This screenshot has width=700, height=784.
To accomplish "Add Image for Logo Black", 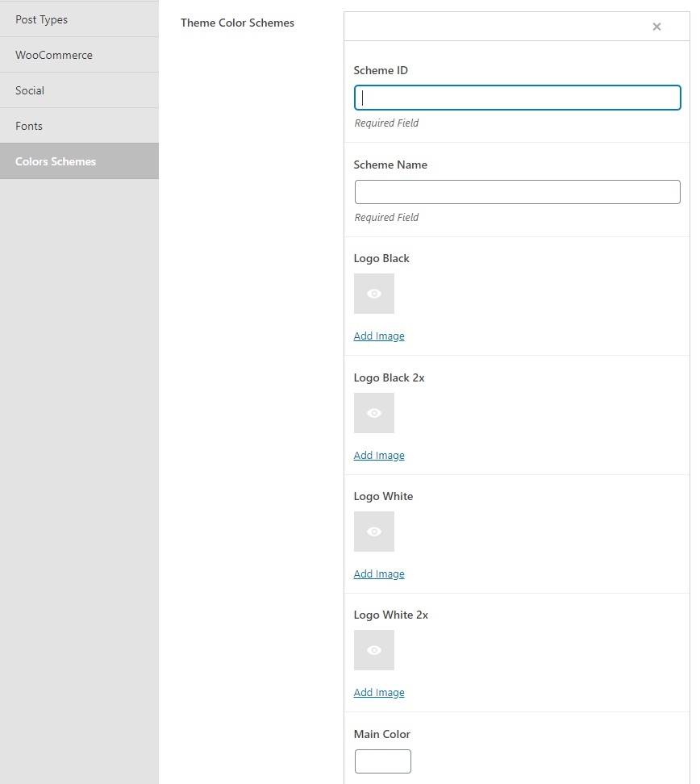I will [x=379, y=336].
